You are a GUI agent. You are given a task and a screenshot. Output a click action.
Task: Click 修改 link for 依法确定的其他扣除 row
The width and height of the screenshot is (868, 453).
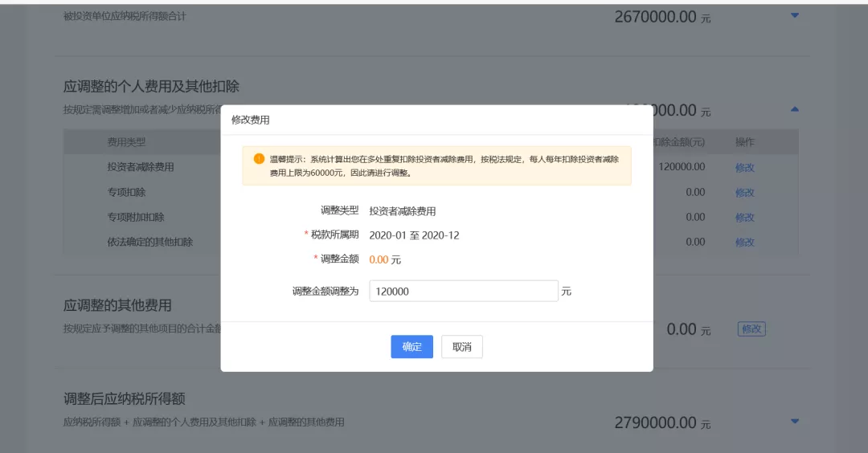(744, 242)
